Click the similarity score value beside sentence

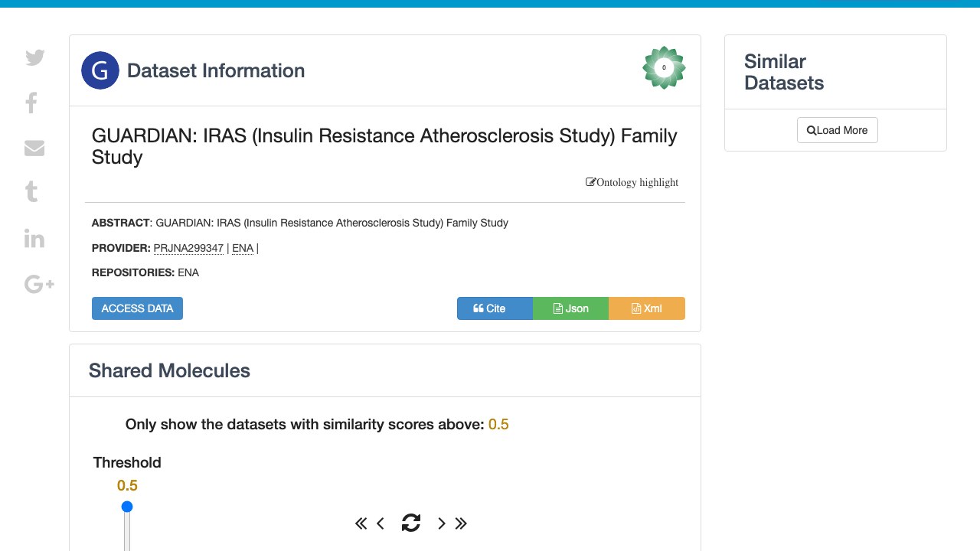[498, 424]
